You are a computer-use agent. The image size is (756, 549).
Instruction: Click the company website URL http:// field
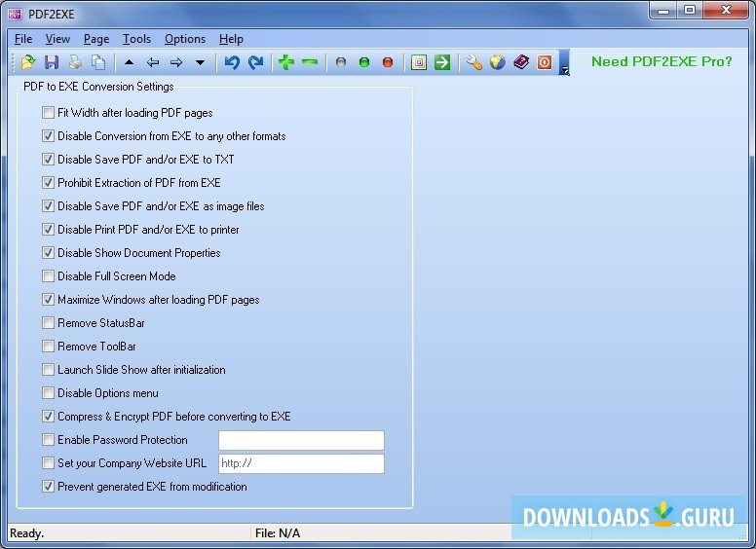[x=301, y=463]
